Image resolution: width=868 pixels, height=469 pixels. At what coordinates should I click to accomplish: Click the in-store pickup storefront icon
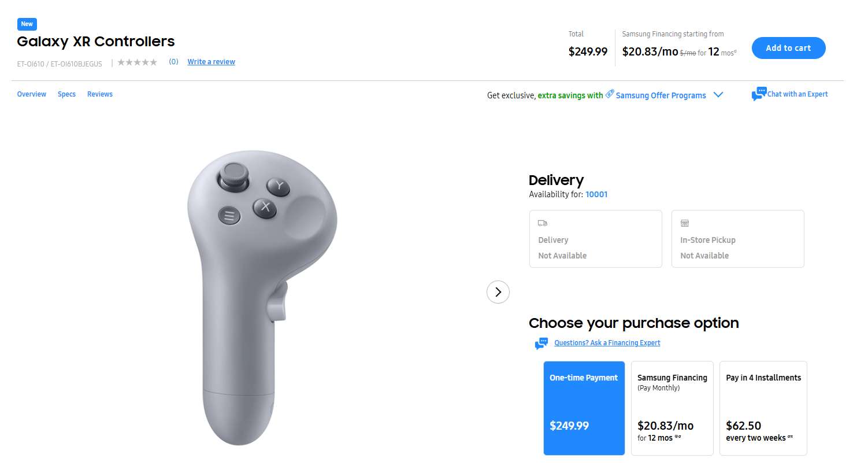click(685, 223)
